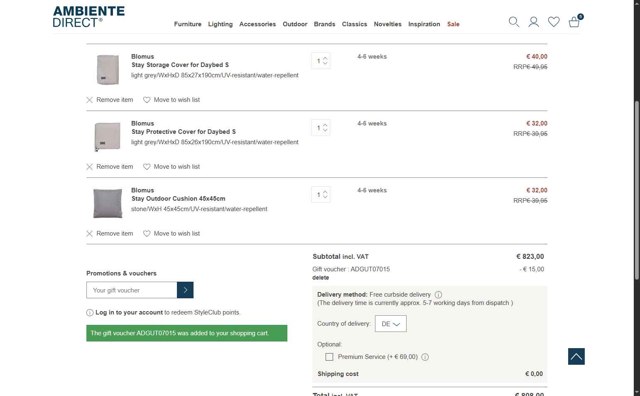This screenshot has height=396, width=640.
Task: Click the Stay Protective Cover thumbnail
Action: pyautogui.click(x=107, y=137)
